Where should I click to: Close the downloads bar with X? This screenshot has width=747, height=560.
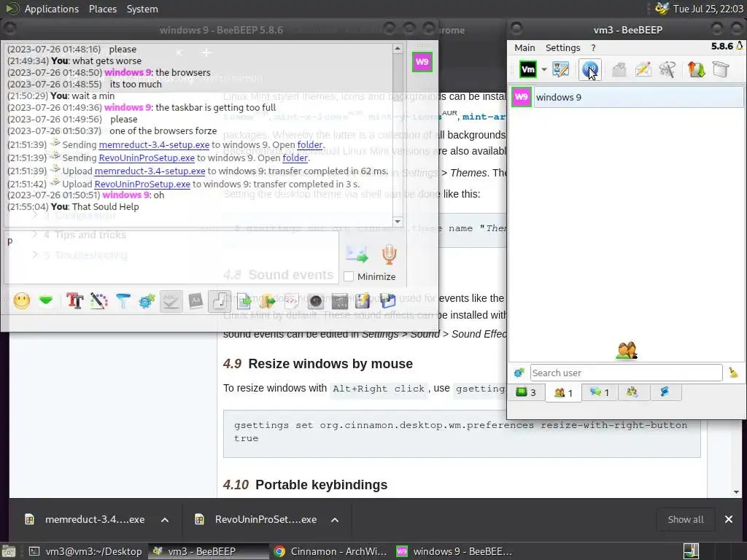tap(729, 519)
